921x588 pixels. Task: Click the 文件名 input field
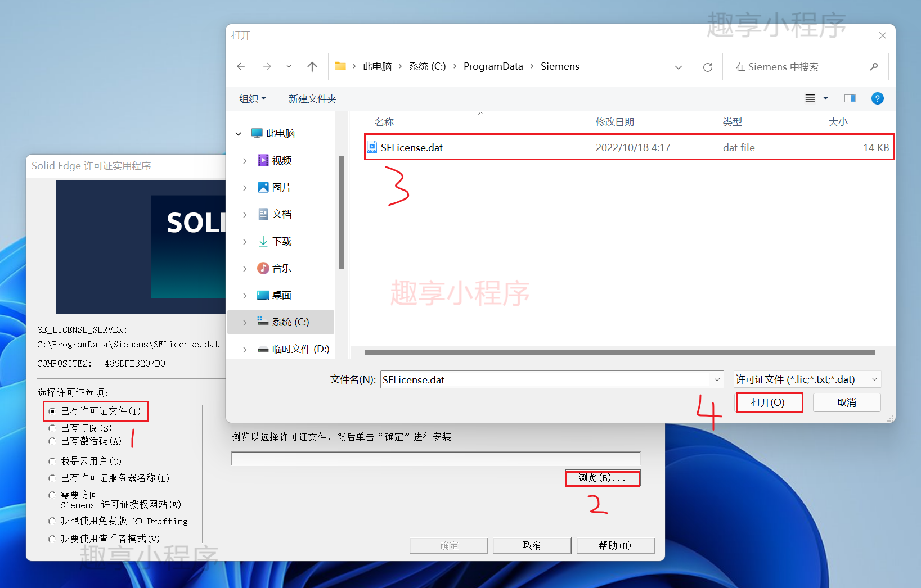[552, 379]
